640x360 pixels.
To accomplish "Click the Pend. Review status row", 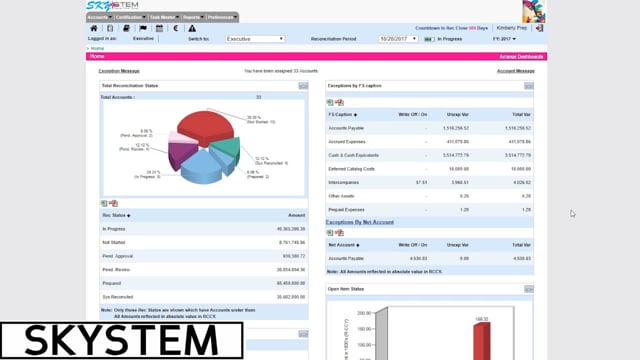I will coord(204,270).
